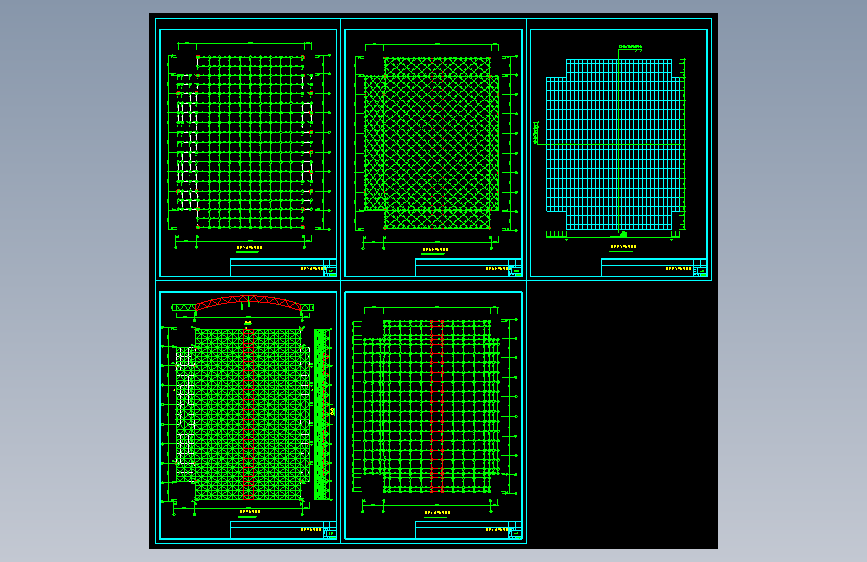Click the yellow title under the first grid plan

(x=249, y=248)
